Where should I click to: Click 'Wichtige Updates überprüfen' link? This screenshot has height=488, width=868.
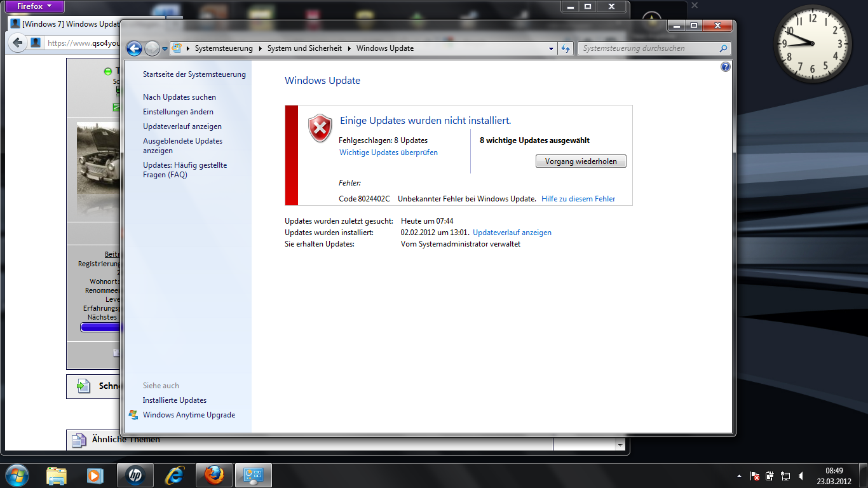pyautogui.click(x=388, y=152)
